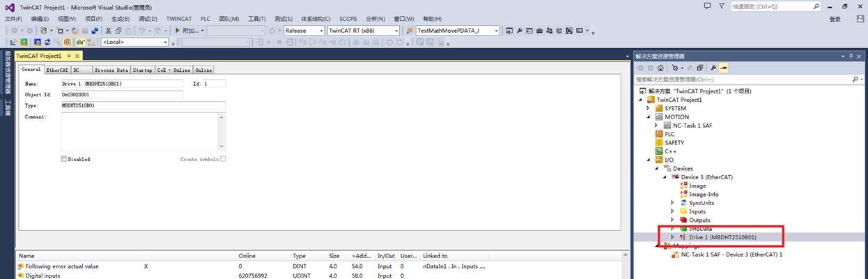The width and height of the screenshot is (868, 279).
Task: Click the C++ node icon
Action: click(x=659, y=151)
